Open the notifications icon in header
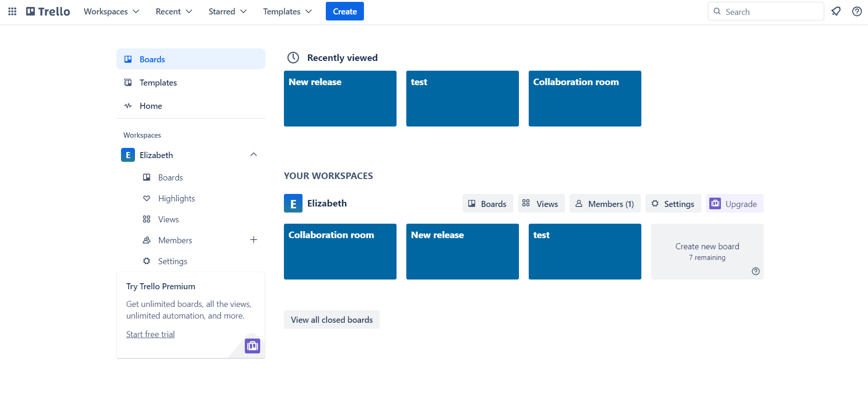Viewport: 868px width, 406px height. pos(836,12)
